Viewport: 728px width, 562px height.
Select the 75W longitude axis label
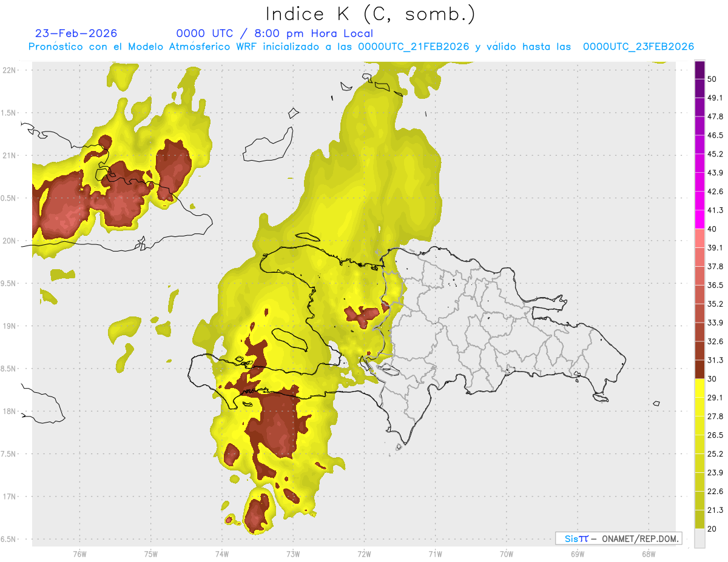(151, 554)
